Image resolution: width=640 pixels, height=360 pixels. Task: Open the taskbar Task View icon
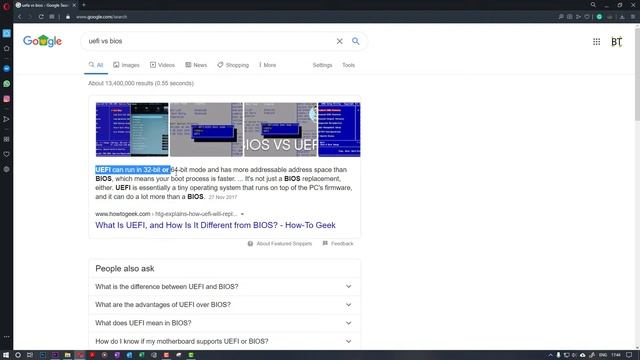(30, 355)
